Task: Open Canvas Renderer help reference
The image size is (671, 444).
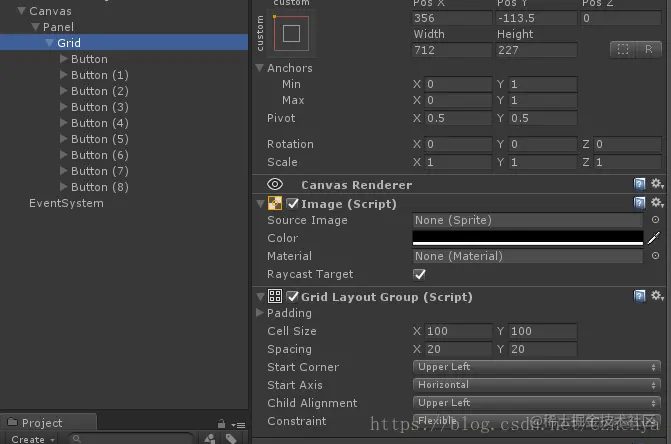Action: coord(639,184)
